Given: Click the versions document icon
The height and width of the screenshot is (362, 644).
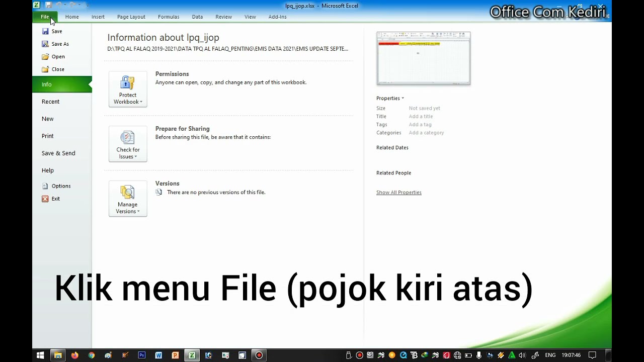Looking at the screenshot, I should (159, 192).
